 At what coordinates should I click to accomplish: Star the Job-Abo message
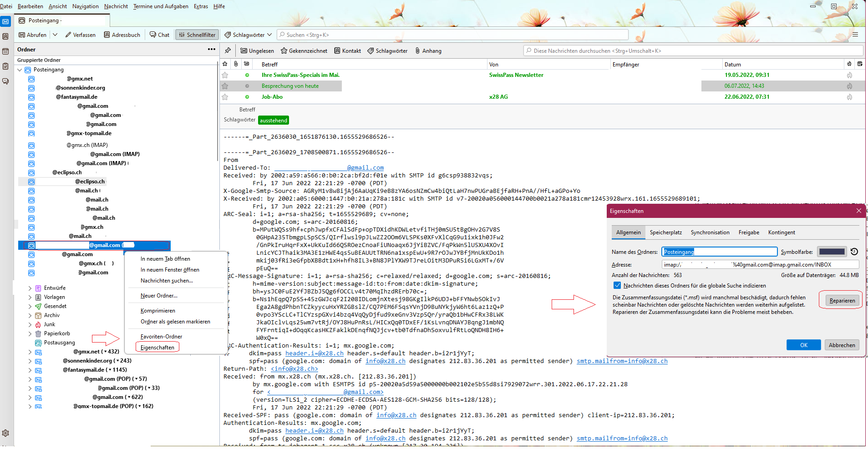point(225,97)
